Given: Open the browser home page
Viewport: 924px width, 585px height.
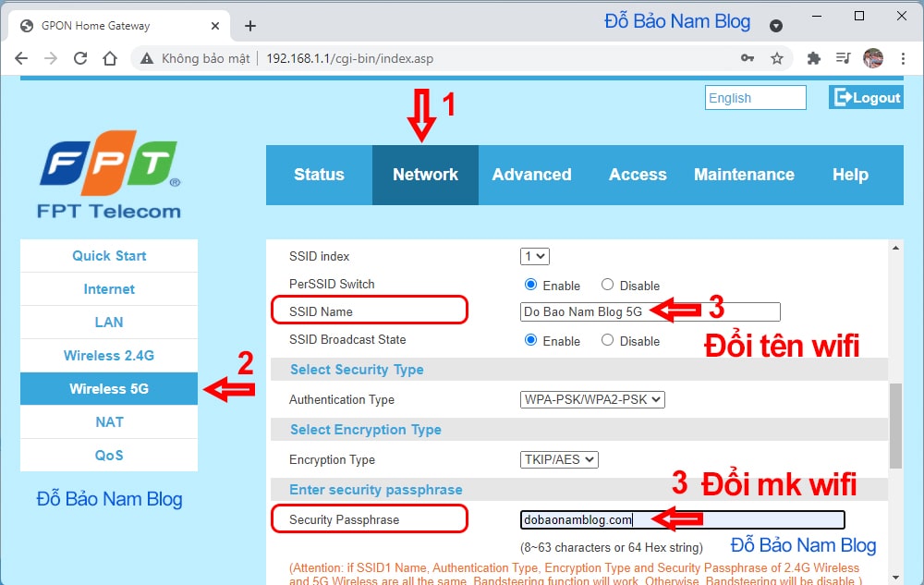Looking at the screenshot, I should [x=110, y=58].
